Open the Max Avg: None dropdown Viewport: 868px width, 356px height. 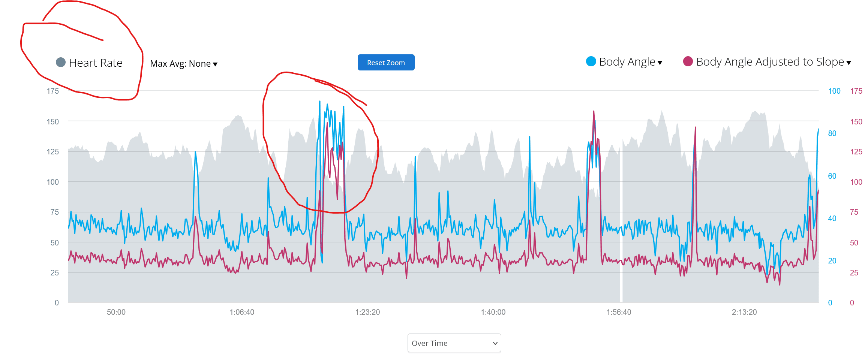pyautogui.click(x=180, y=64)
